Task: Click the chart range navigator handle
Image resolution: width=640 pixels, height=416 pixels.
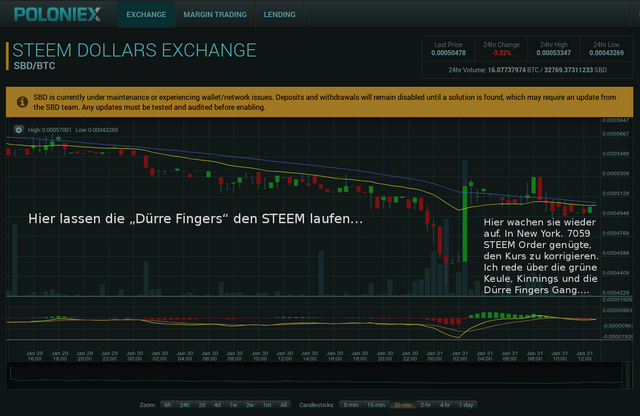Action: (628, 376)
